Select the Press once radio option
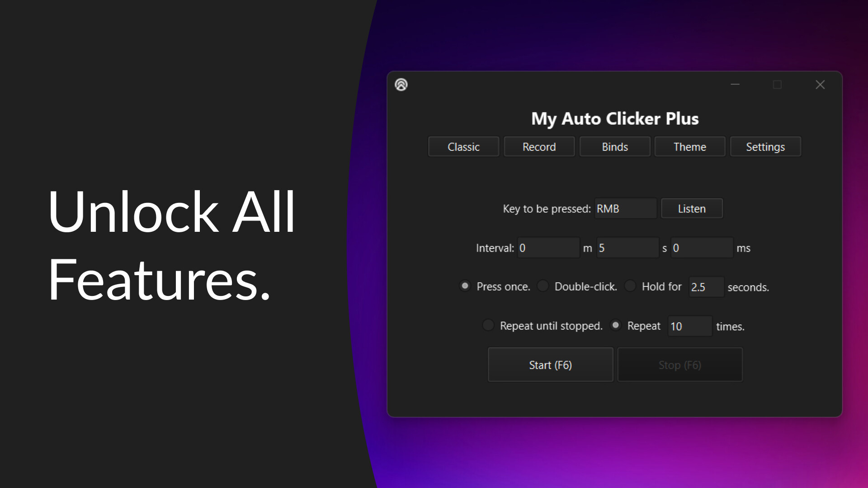Screen dimensions: 868x488 click(x=465, y=286)
